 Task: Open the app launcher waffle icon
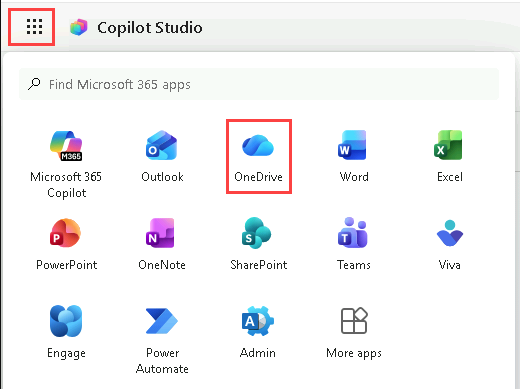coord(34,27)
